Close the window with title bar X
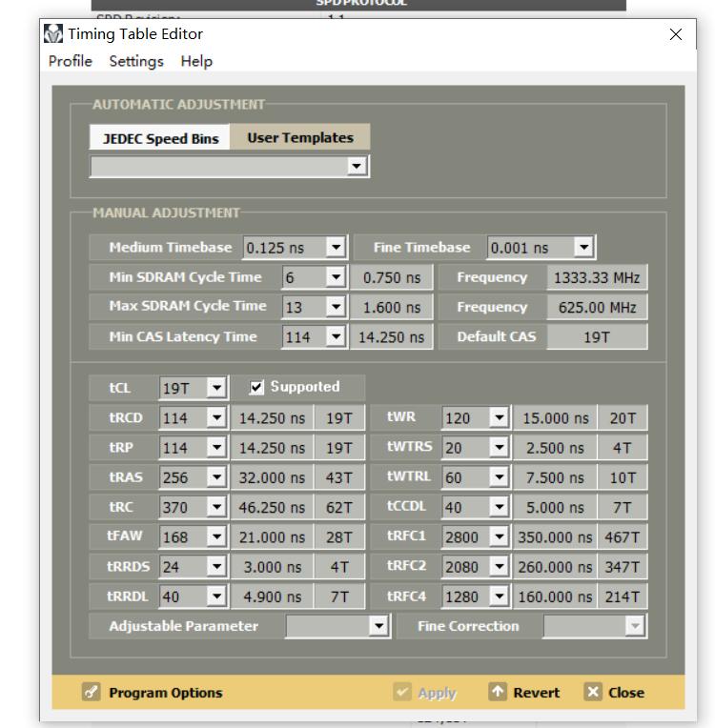Screen dimensions: 715x728 pyautogui.click(x=676, y=34)
